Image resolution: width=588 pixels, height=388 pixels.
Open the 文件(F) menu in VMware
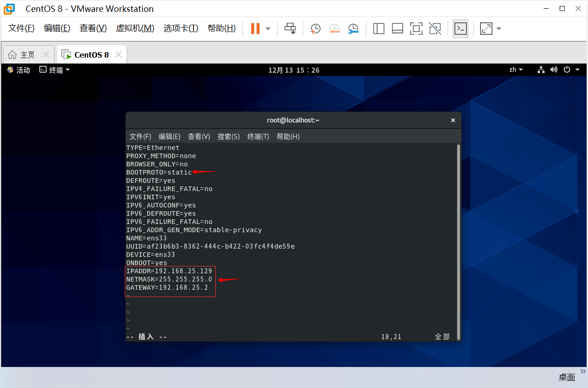(x=21, y=28)
